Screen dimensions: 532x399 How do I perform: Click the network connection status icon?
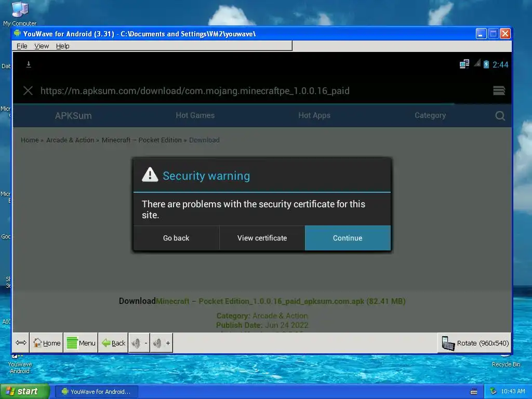coord(464,64)
